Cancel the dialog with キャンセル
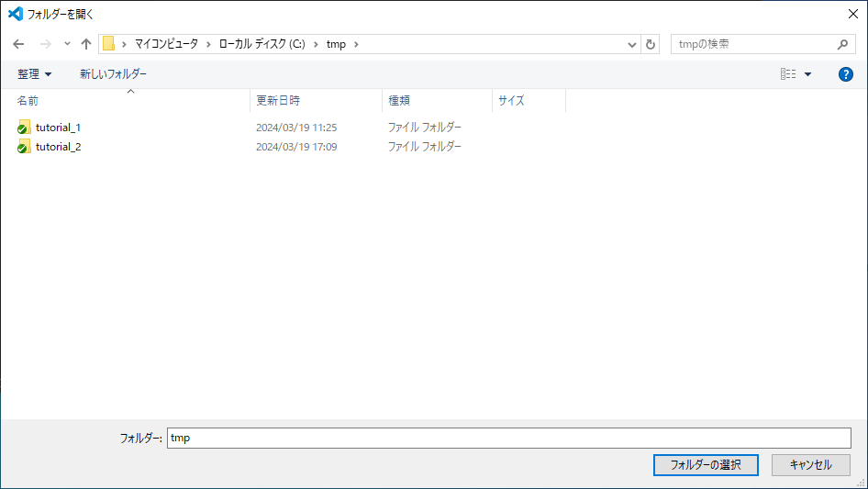The height and width of the screenshot is (489, 868). coord(811,465)
